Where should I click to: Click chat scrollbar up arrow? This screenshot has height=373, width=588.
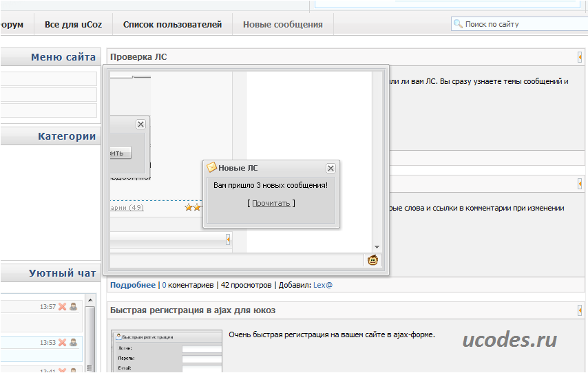click(90, 300)
